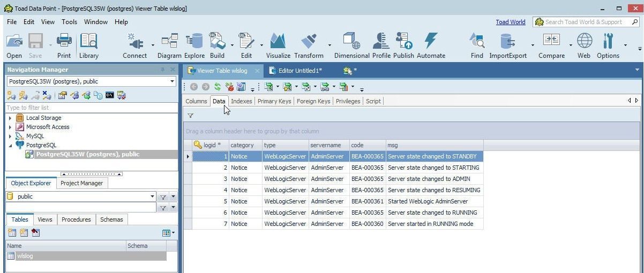This screenshot has height=273, width=644.
Task: Open the Options settings
Action: coord(608,45)
